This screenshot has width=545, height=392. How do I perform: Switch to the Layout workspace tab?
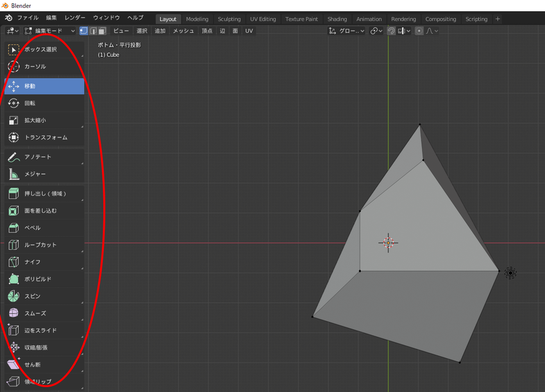coord(168,19)
